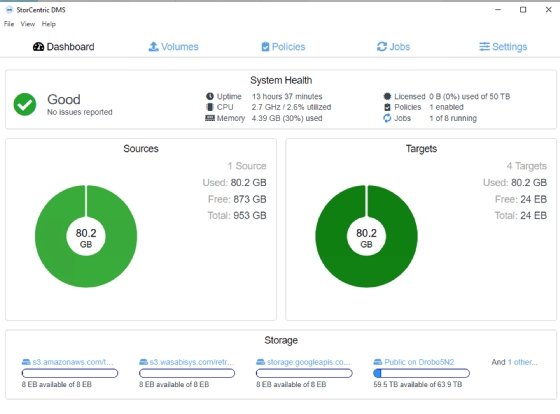Click the storage.googleapis.com drive icon
Image resolution: width=560 pixels, height=414 pixels.
[x=260, y=362]
